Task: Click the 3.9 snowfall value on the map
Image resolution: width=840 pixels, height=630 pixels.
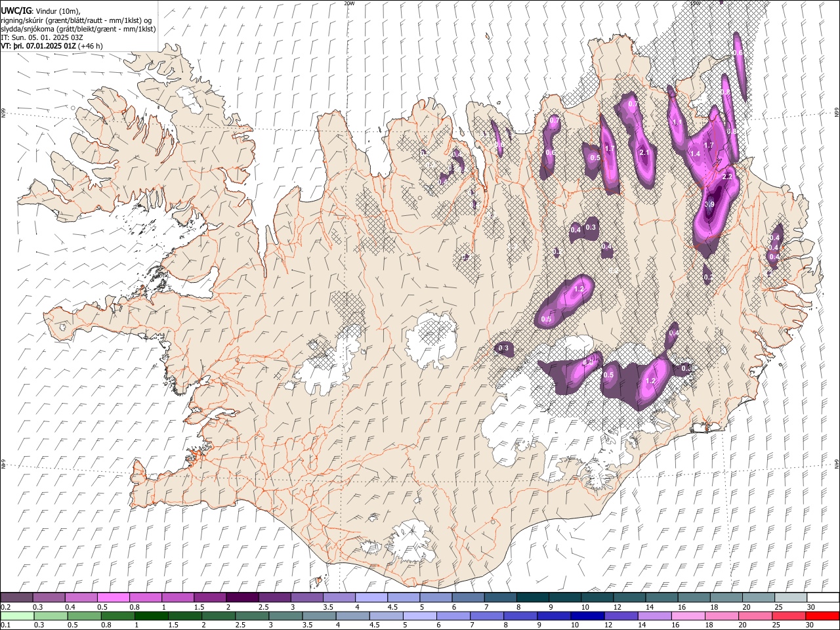Action: pyautogui.click(x=709, y=205)
